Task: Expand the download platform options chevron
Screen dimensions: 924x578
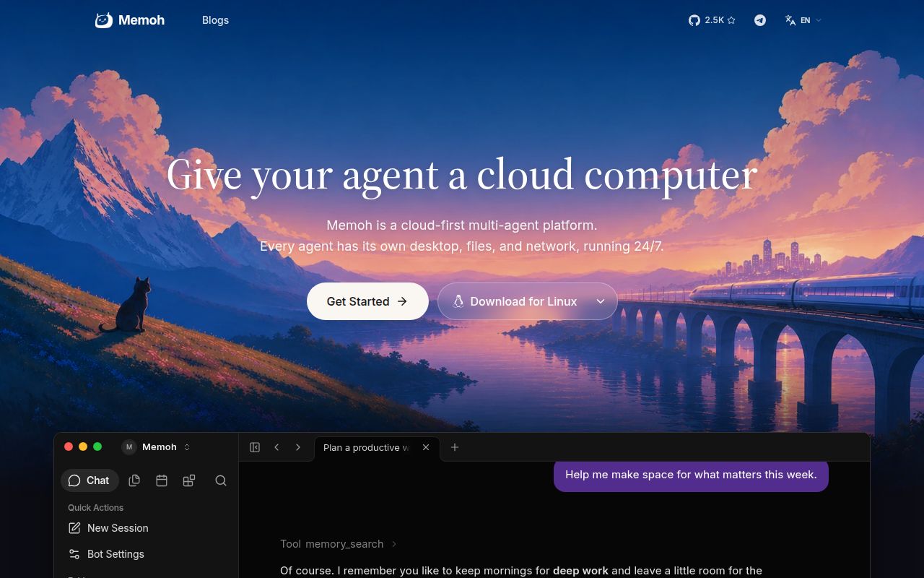Action: [600, 301]
